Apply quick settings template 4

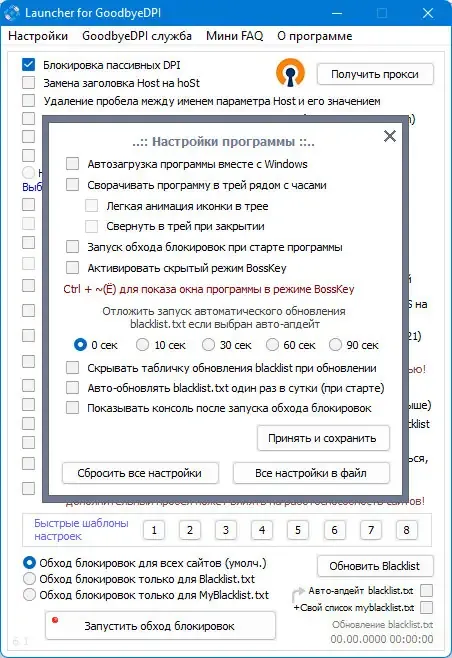(262, 530)
